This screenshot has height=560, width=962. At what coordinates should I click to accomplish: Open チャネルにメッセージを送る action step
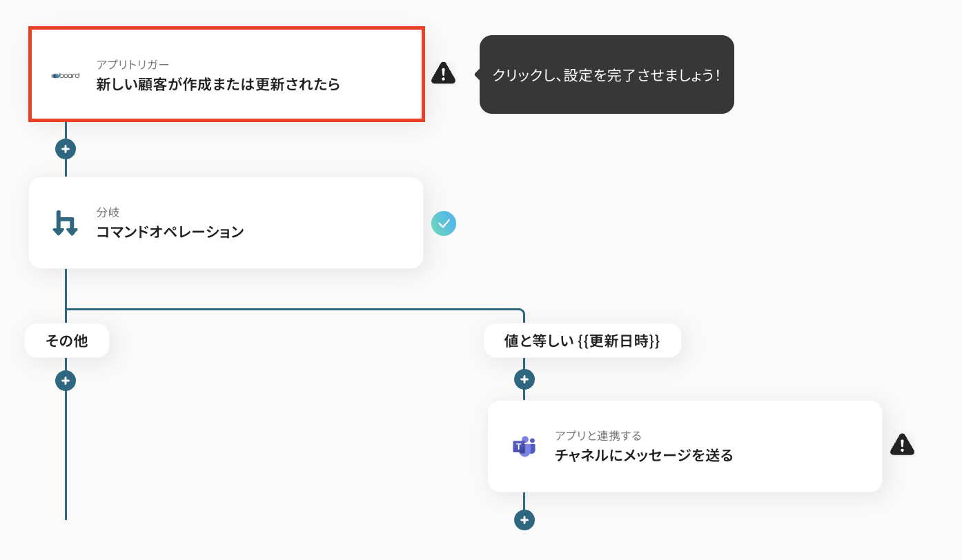643,455
